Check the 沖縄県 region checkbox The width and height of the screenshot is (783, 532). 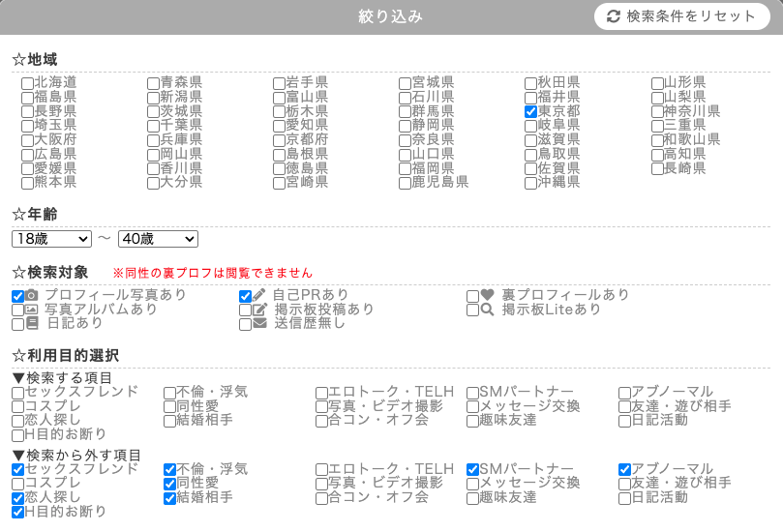pyautogui.click(x=531, y=182)
